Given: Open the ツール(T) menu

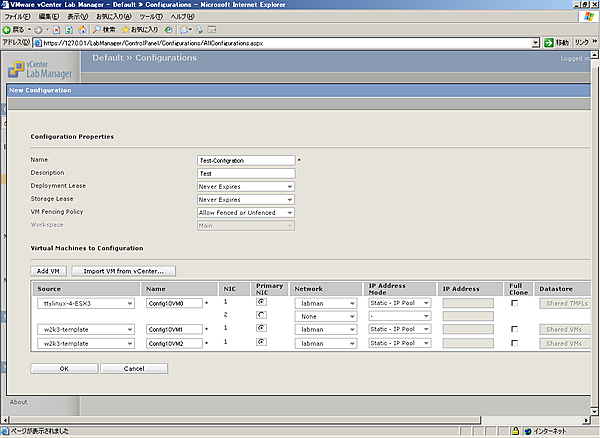Looking at the screenshot, I should [151, 17].
